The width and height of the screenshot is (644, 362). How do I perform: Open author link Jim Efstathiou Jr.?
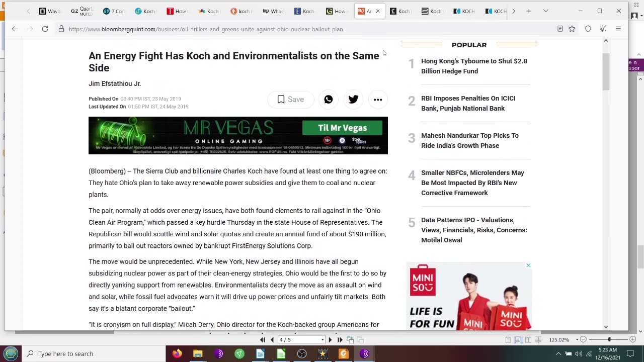115,83
